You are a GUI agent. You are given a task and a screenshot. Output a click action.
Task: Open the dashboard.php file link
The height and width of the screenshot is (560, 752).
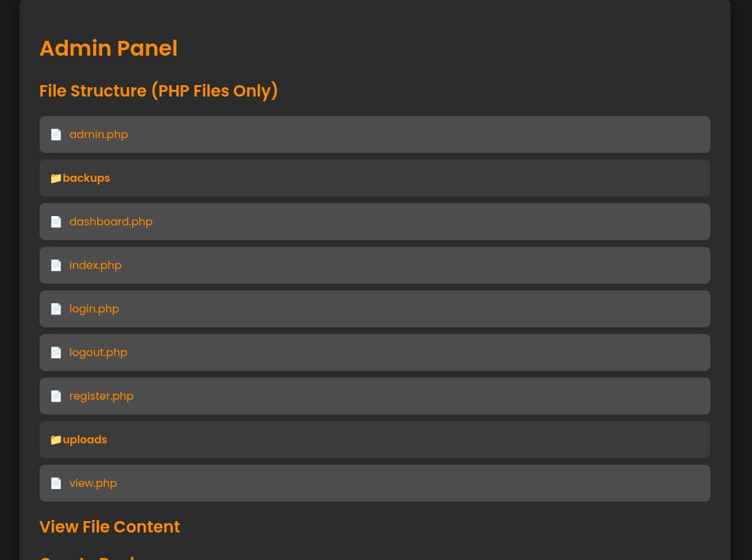click(x=111, y=222)
